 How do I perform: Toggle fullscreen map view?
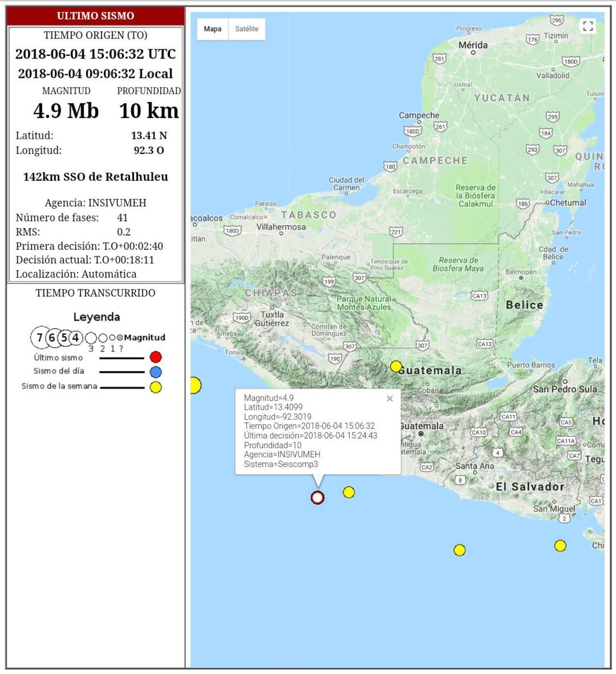coord(588,26)
